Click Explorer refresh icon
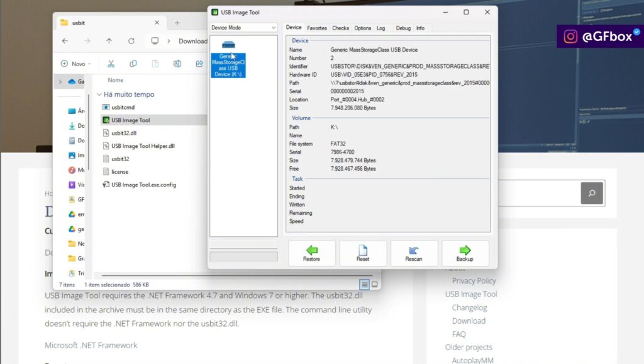The width and height of the screenshot is (644, 364). pyautogui.click(x=131, y=41)
